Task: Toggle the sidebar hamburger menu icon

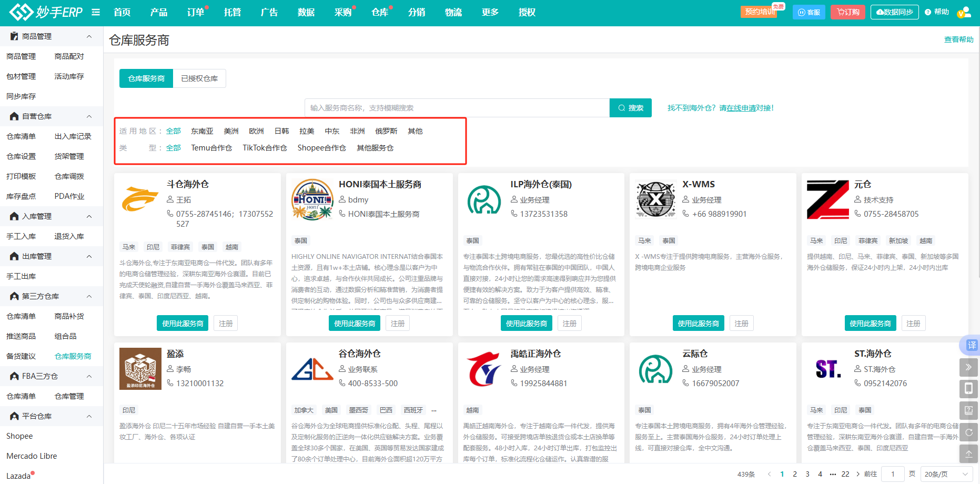Action: pos(96,12)
